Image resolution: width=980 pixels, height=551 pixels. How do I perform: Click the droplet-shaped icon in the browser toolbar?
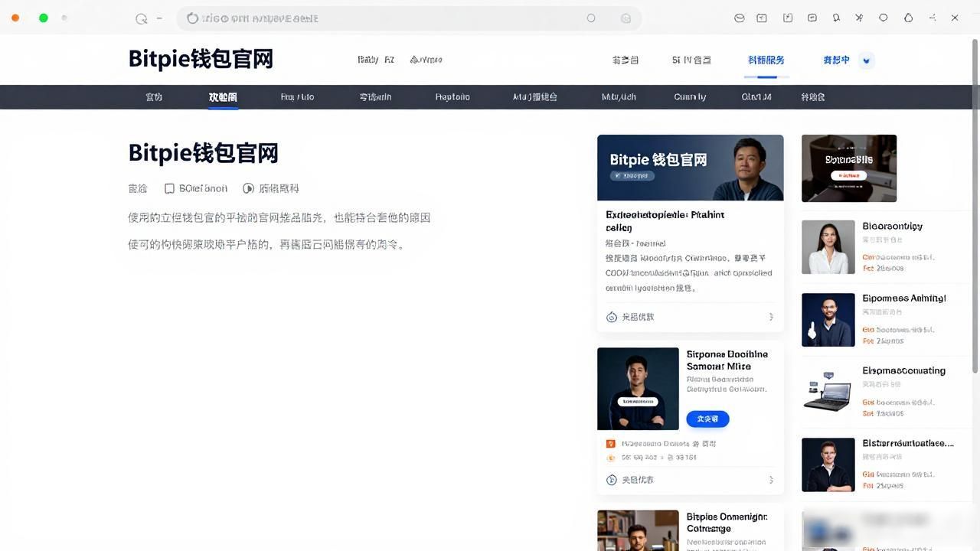pos(909,18)
